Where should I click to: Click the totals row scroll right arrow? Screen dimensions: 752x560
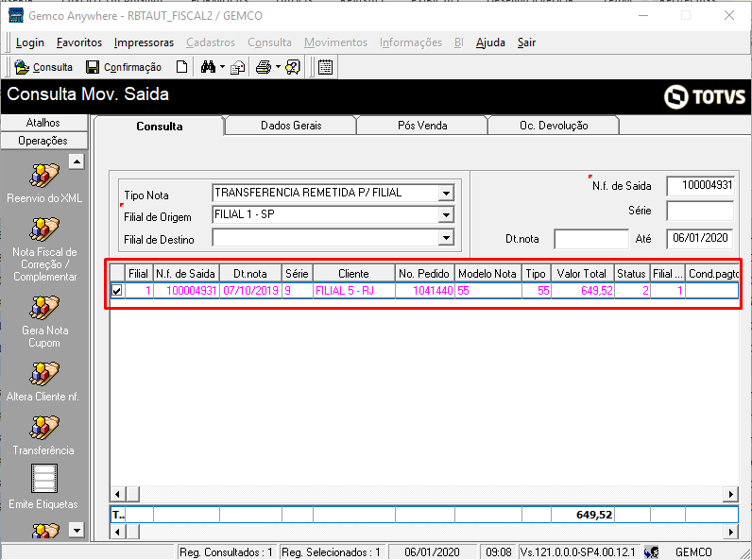click(730, 532)
